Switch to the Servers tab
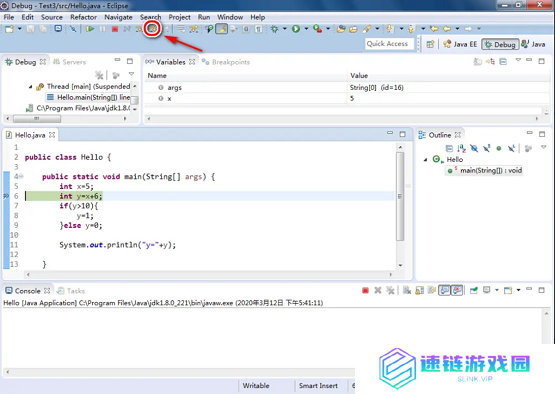Viewport: 555px width, 394px height. point(70,62)
